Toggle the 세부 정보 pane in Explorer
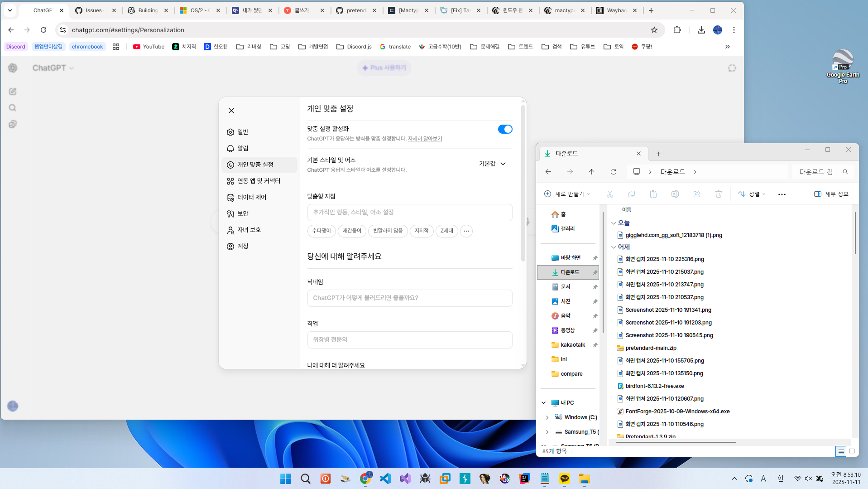This screenshot has height=489, width=868. [x=831, y=194]
